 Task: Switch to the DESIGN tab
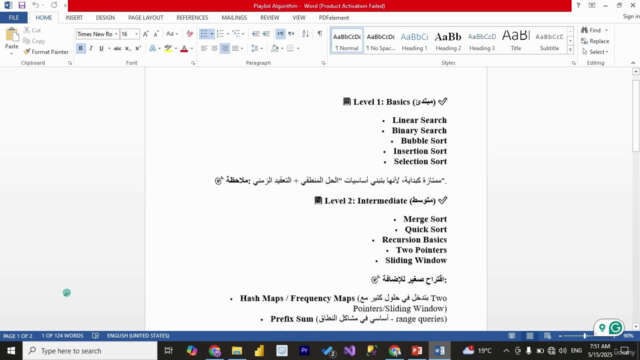click(x=105, y=18)
